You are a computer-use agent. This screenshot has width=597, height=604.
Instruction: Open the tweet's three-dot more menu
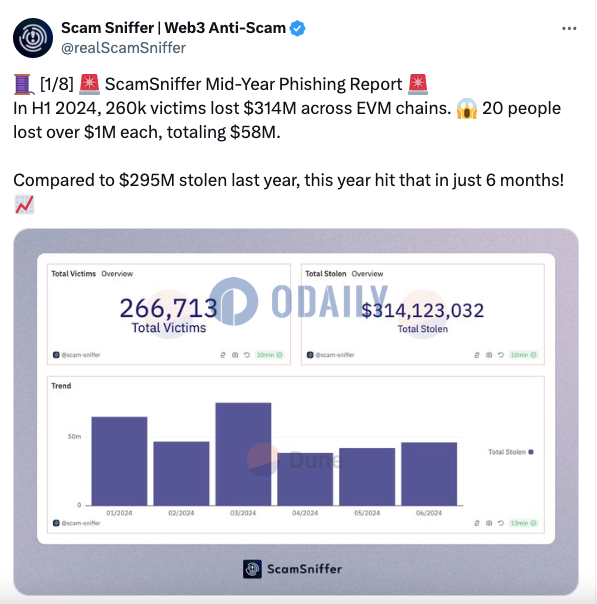569,29
